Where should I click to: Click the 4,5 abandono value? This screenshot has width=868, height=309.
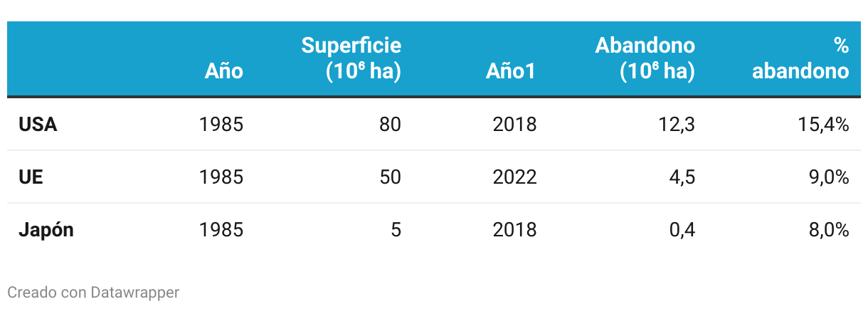tap(682, 177)
